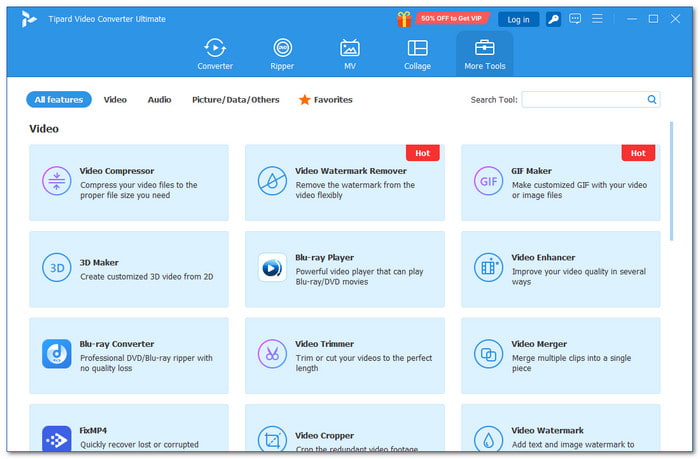Show the Favorites tab label
700x459 pixels.
[x=333, y=100]
